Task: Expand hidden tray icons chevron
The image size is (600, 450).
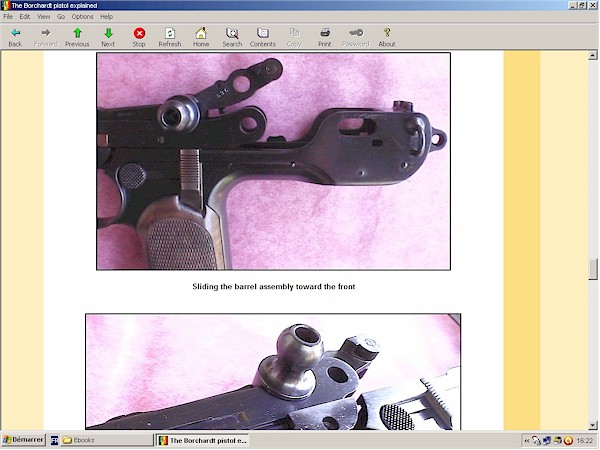Action: pyautogui.click(x=527, y=441)
